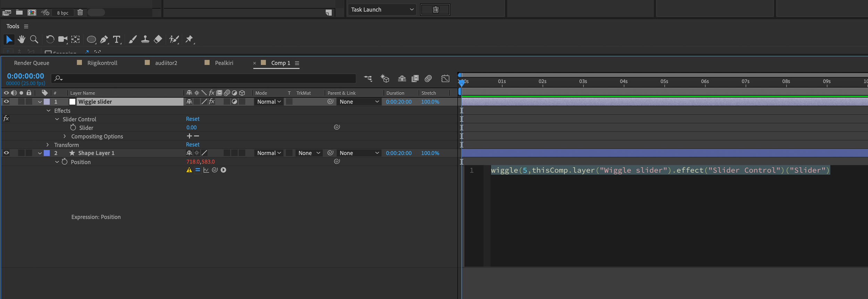Select the Hand tool
This screenshot has height=299, width=868.
(x=22, y=39)
